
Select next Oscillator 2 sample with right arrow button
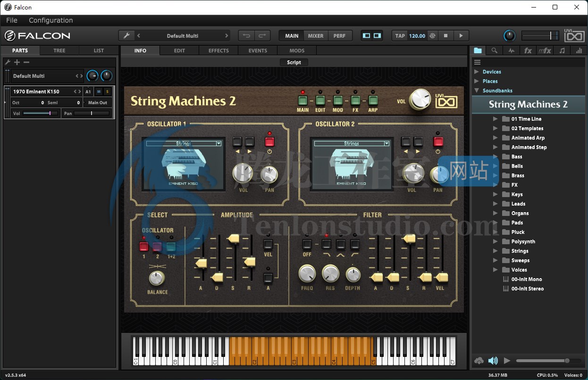click(x=418, y=141)
